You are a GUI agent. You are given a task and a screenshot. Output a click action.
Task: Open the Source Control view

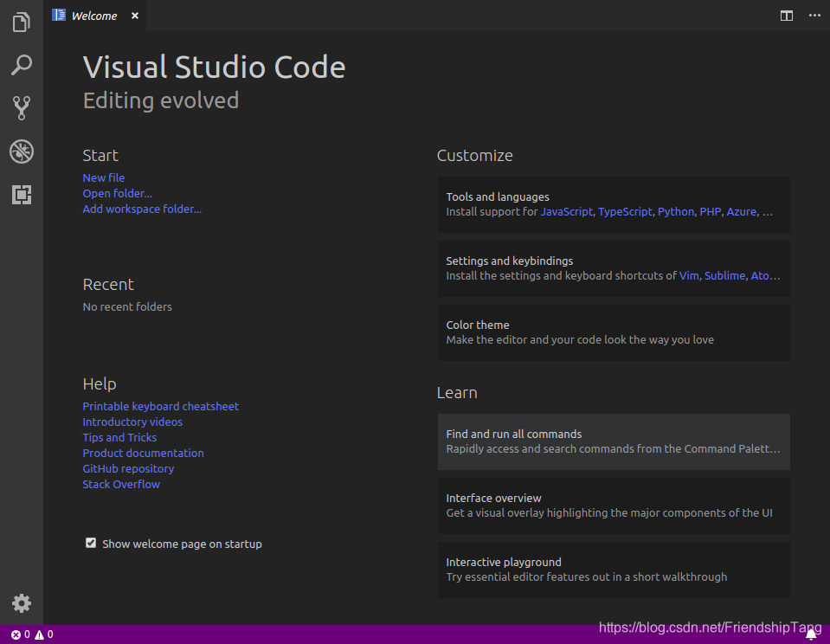(21, 108)
